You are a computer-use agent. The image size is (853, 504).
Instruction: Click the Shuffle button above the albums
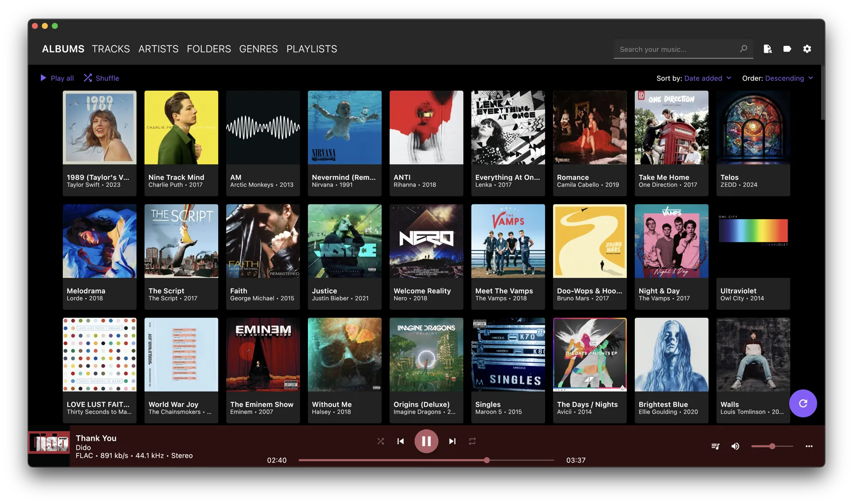click(x=102, y=78)
